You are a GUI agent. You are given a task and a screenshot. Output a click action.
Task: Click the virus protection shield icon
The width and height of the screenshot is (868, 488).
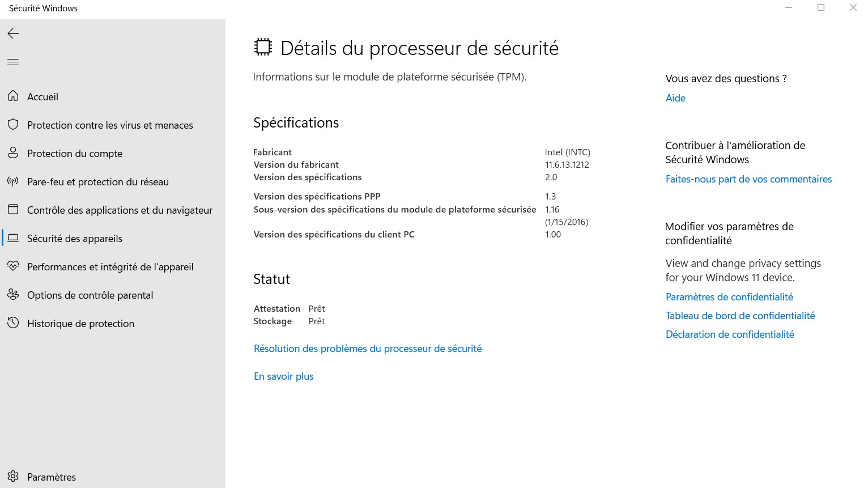pyautogui.click(x=13, y=125)
